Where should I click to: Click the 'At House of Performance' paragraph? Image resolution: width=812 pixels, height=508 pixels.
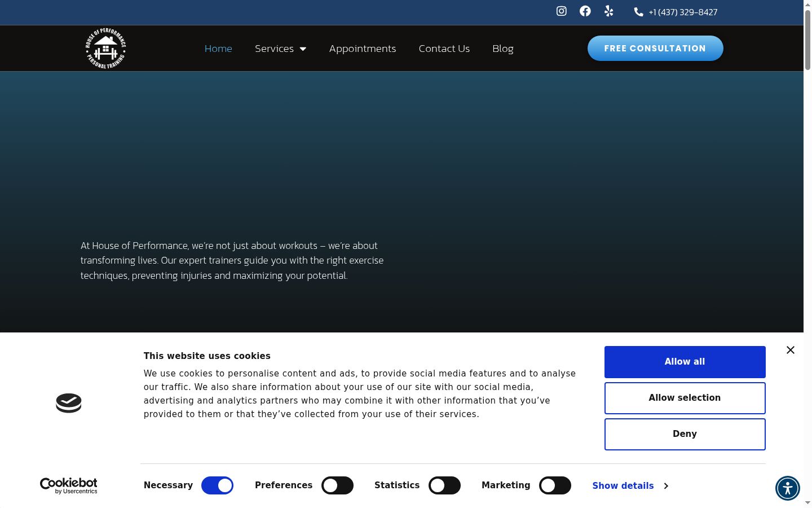pyautogui.click(x=232, y=260)
